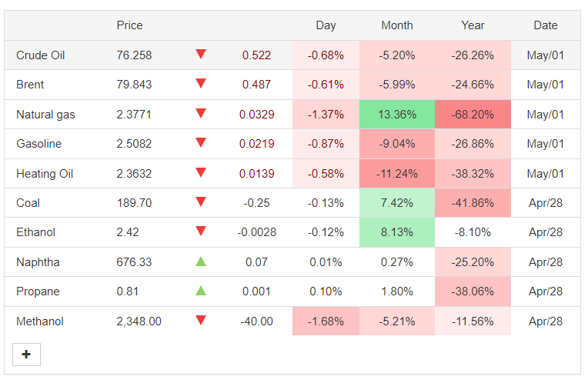Select the Crude Oil price 76.258
This screenshot has width=588, height=383.
tap(134, 55)
